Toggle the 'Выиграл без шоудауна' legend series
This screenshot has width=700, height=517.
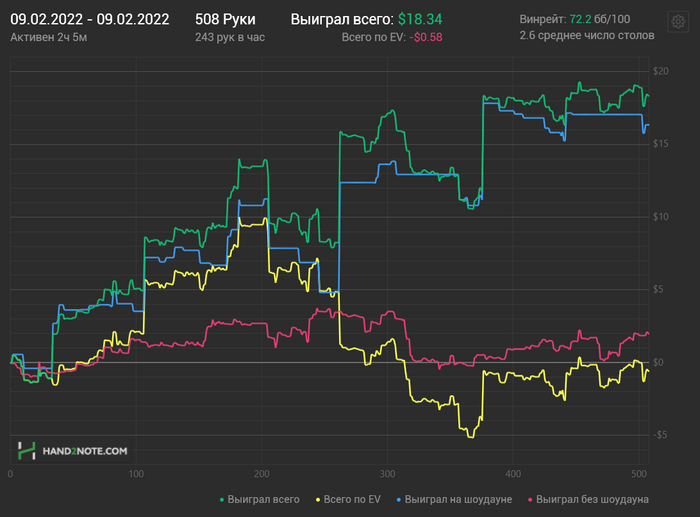pos(588,499)
